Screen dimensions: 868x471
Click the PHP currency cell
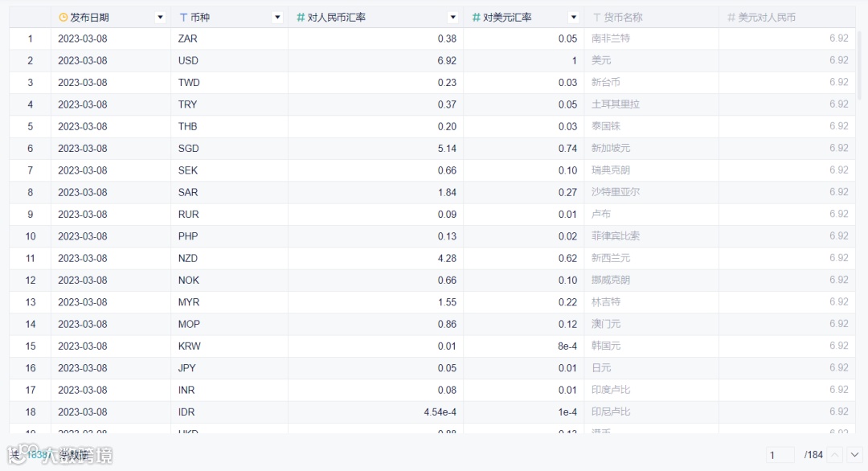(229, 236)
